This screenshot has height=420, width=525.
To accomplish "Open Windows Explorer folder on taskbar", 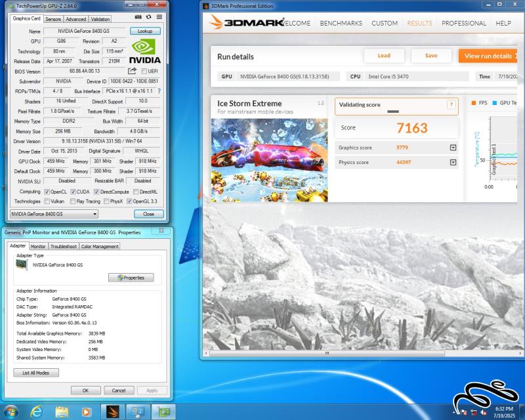I will click(x=62, y=412).
